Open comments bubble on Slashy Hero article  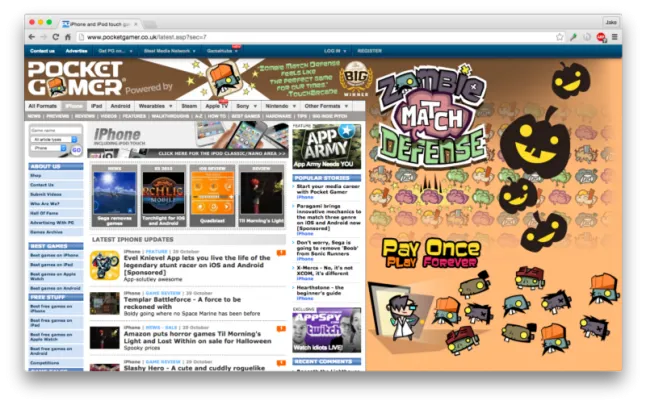[x=281, y=363]
